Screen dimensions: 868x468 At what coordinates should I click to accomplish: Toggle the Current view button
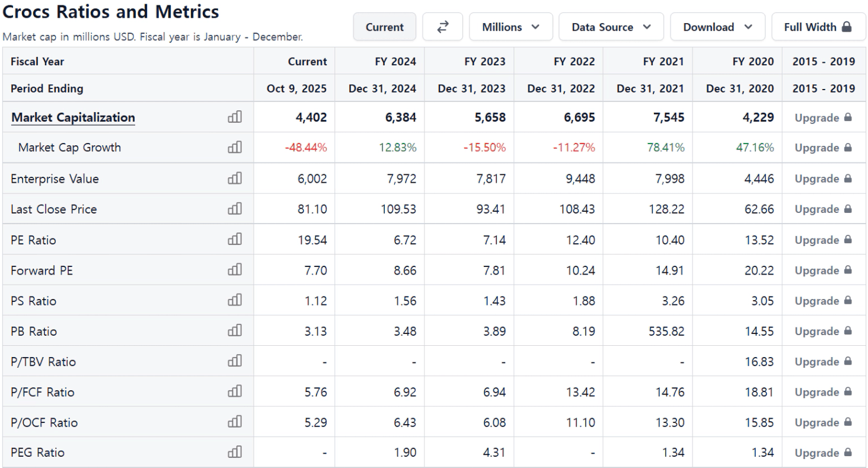384,27
